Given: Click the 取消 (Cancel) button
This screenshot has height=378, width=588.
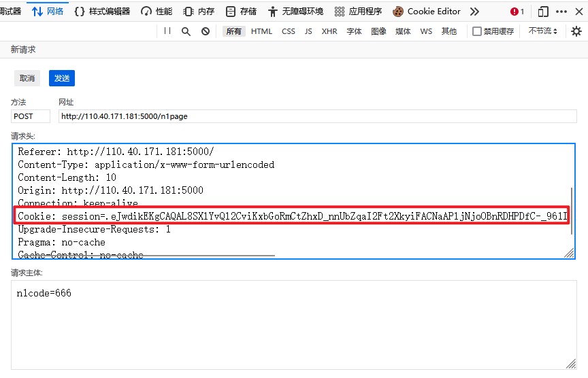Looking at the screenshot, I should click(27, 78).
